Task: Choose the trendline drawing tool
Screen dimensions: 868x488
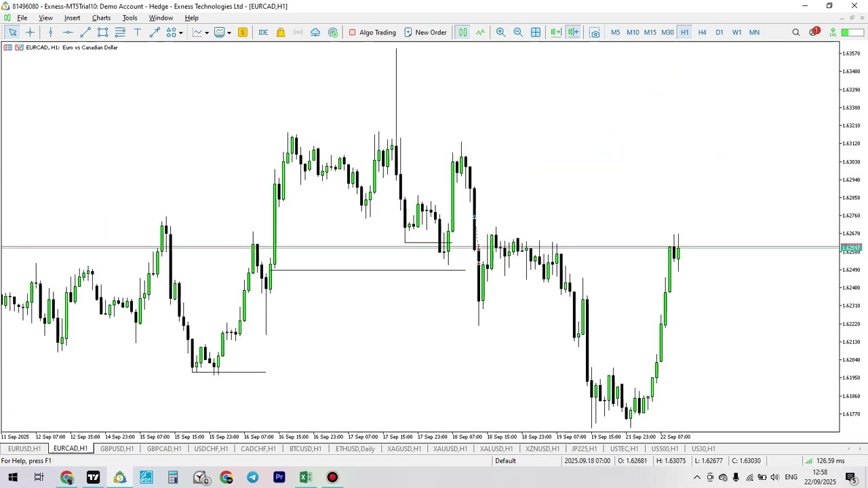Action: tap(85, 33)
